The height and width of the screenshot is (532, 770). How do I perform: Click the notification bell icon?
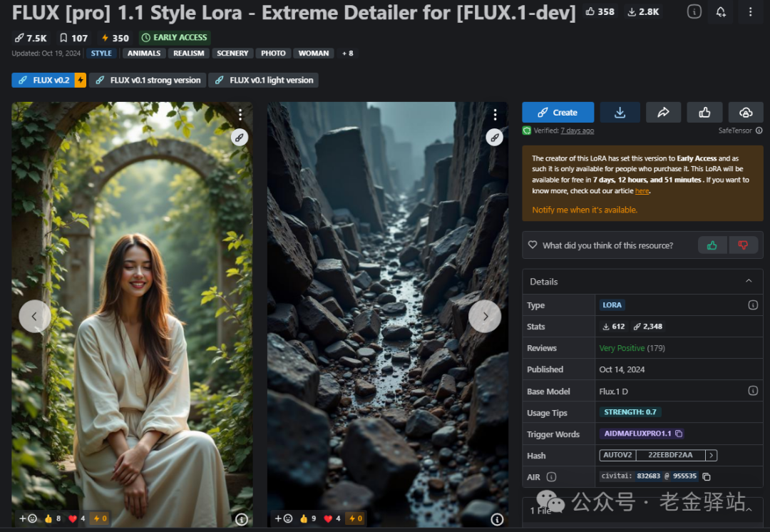click(x=720, y=12)
